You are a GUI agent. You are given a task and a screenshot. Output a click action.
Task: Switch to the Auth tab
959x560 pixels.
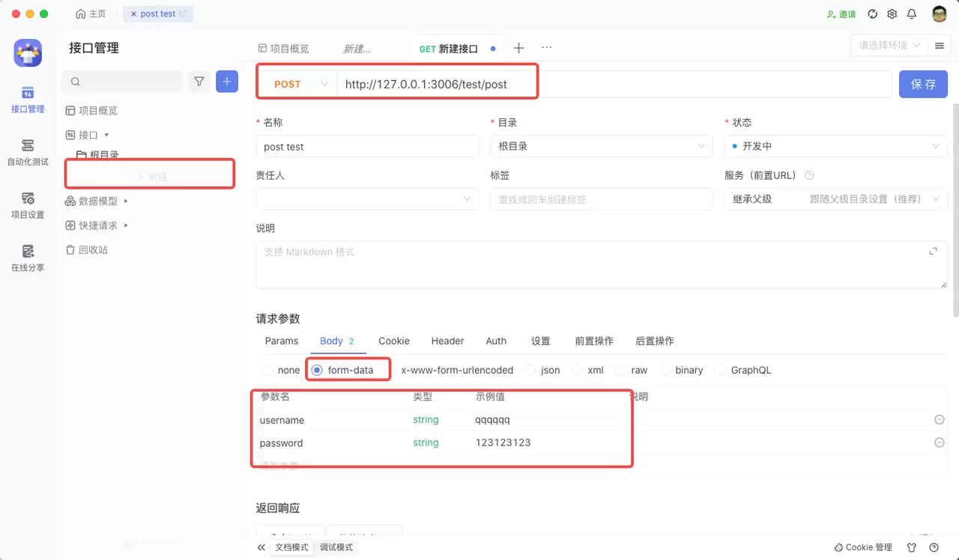tap(496, 341)
